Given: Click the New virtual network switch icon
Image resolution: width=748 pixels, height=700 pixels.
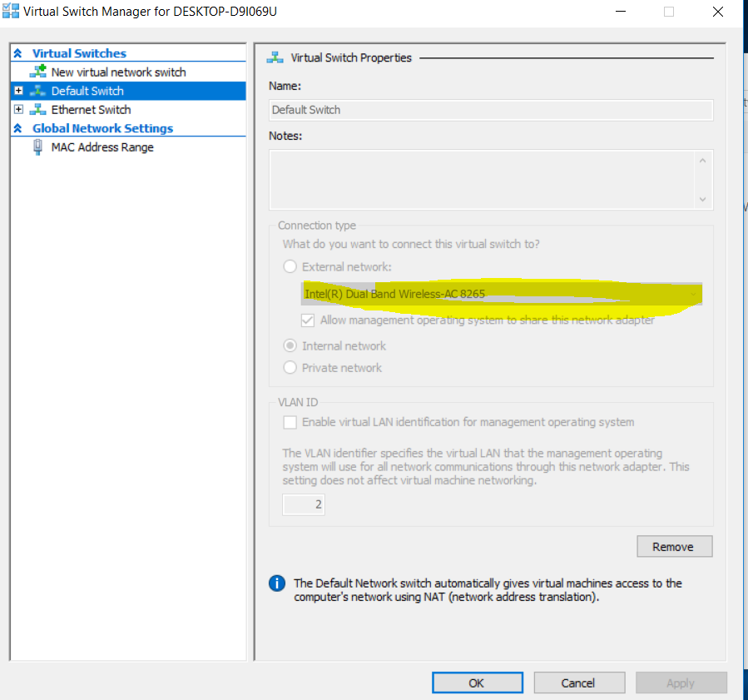Looking at the screenshot, I should 38,72.
